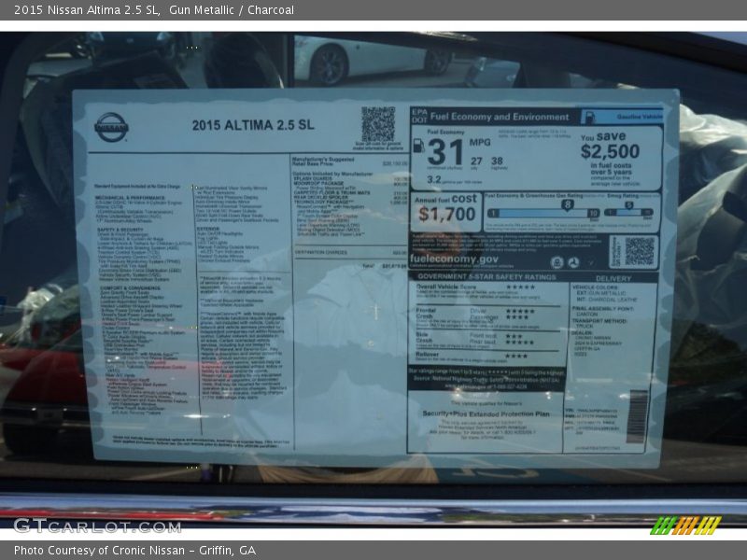Click the '2015 ALTIMA 2.5 SL' heading
Screen dimensions: 747x560
(x=253, y=125)
